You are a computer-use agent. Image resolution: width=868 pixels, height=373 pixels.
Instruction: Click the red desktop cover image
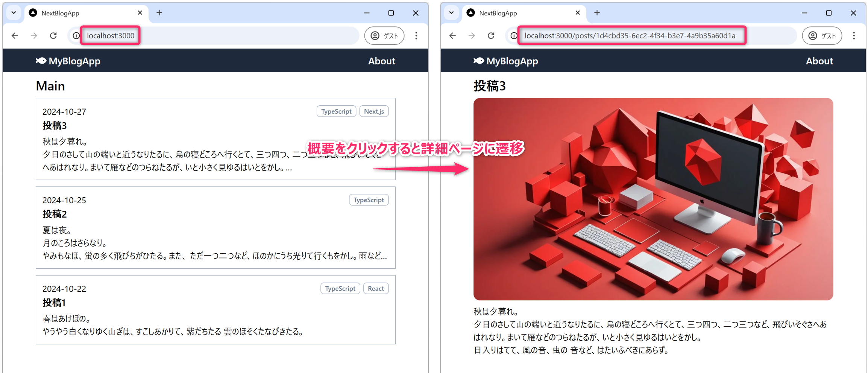point(653,199)
